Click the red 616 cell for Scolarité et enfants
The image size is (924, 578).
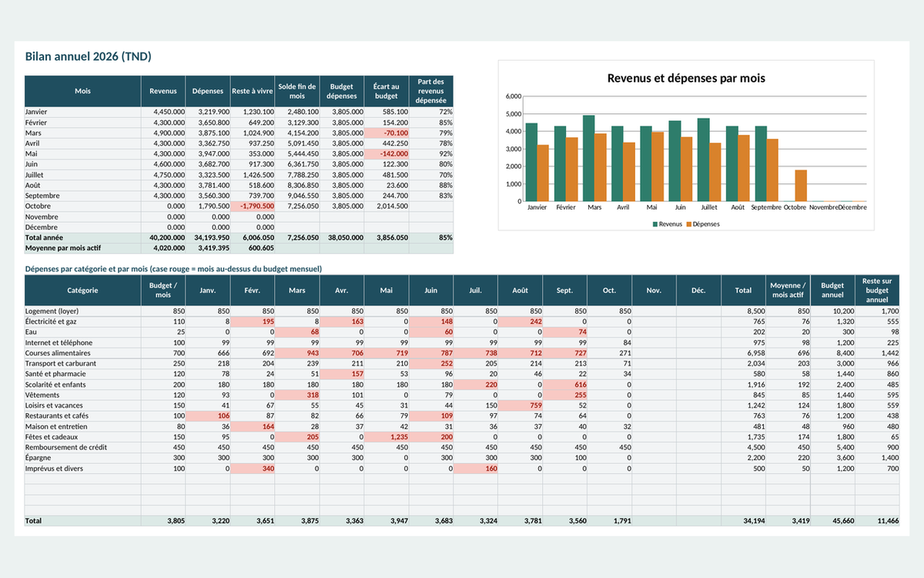565,385
